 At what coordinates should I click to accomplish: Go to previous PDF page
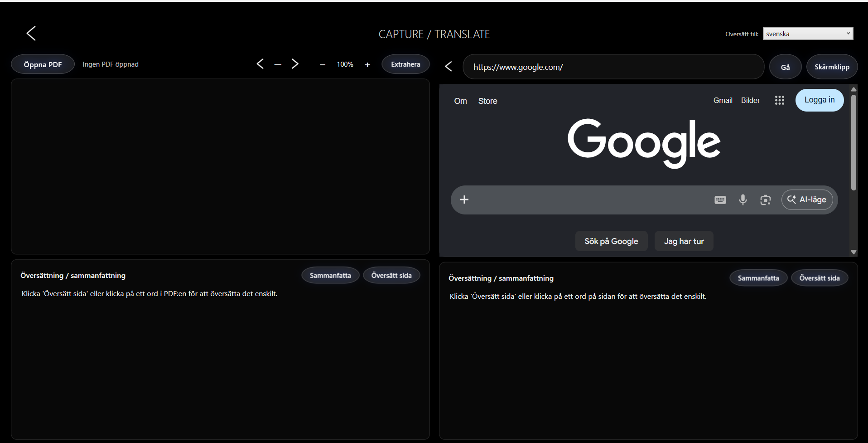pos(260,64)
